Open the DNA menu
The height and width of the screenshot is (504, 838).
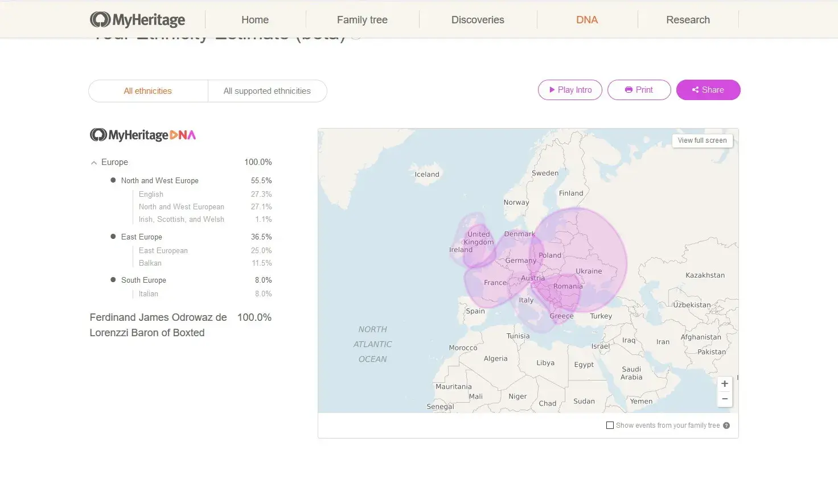[587, 20]
